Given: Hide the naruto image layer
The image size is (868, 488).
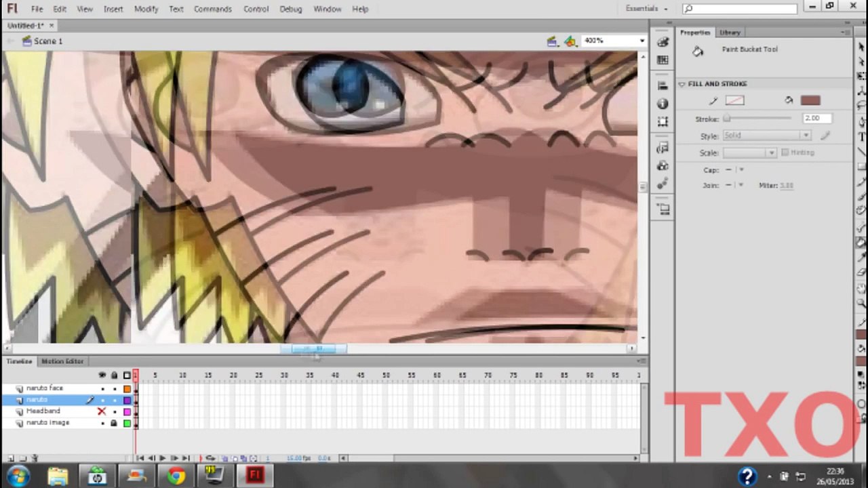Looking at the screenshot, I should [x=102, y=423].
